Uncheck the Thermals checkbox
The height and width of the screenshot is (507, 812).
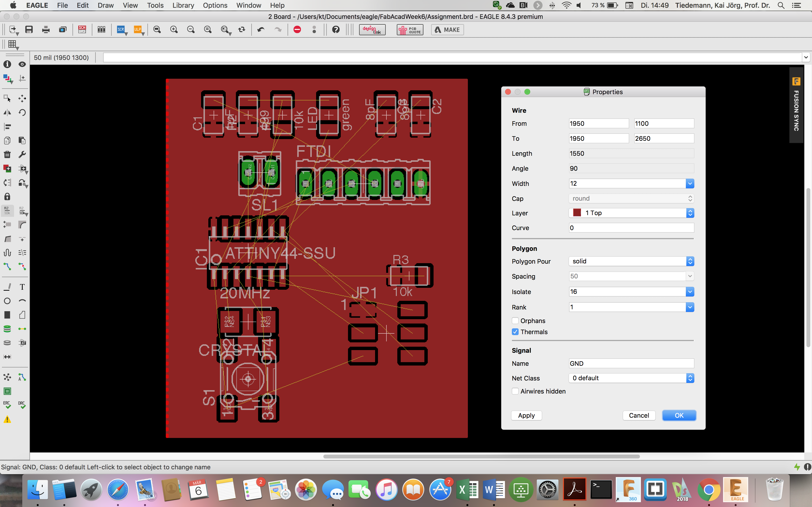[x=515, y=332]
